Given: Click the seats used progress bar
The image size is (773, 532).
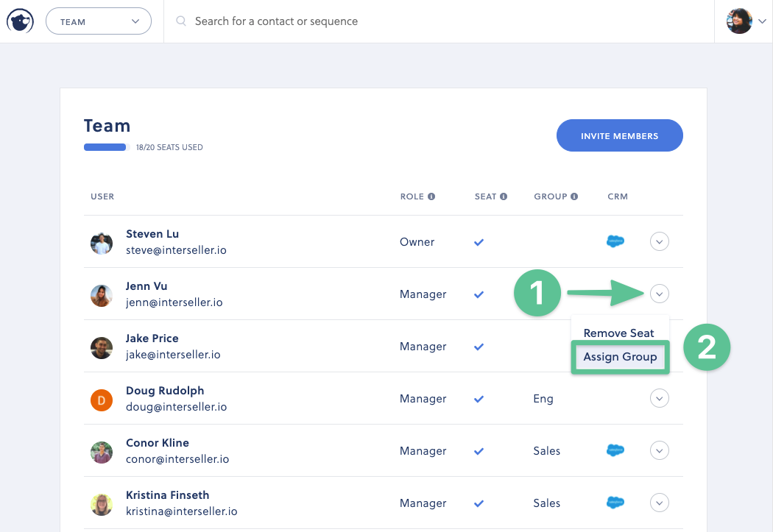Looking at the screenshot, I should 105,146.
